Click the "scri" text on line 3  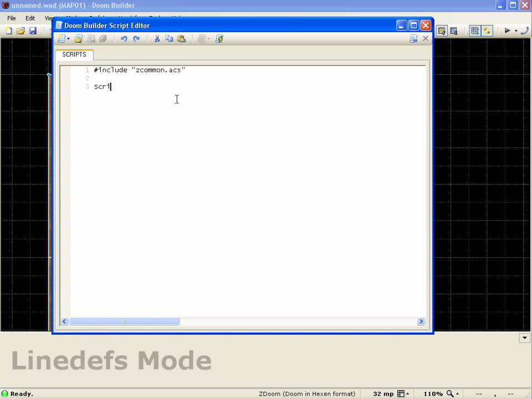click(x=102, y=86)
